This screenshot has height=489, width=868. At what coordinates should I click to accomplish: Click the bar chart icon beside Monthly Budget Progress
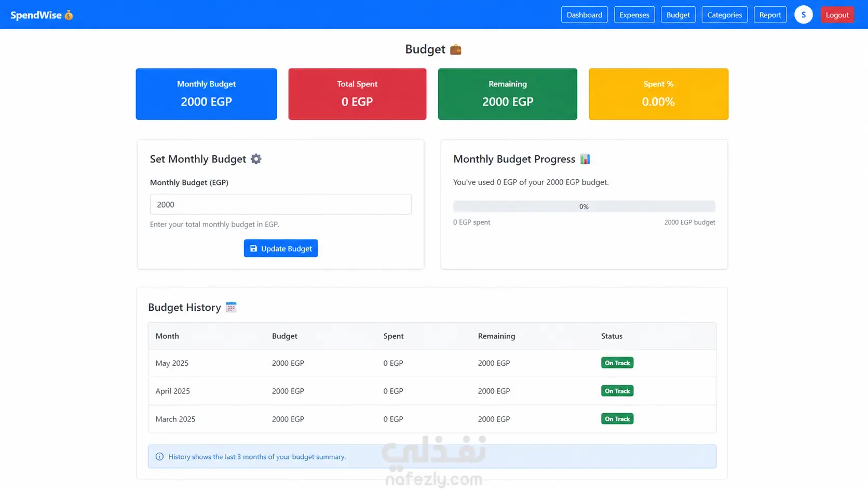585,159
